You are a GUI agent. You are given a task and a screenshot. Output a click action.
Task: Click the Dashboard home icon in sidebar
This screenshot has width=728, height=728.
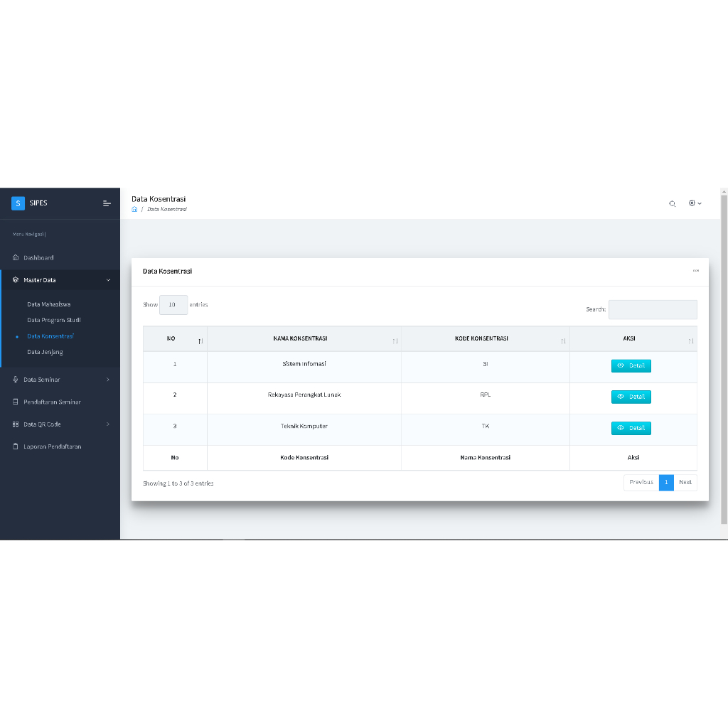(x=16, y=257)
